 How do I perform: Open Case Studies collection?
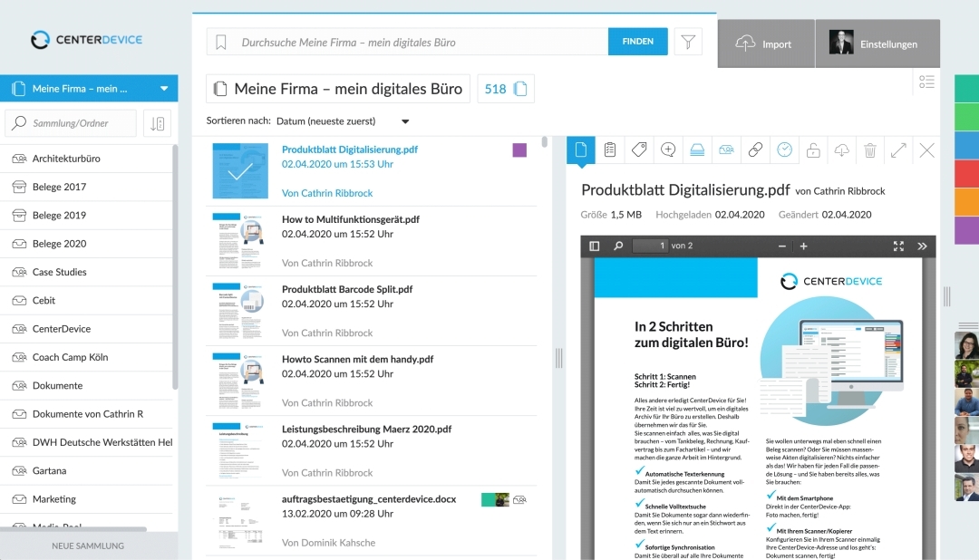[x=86, y=272]
